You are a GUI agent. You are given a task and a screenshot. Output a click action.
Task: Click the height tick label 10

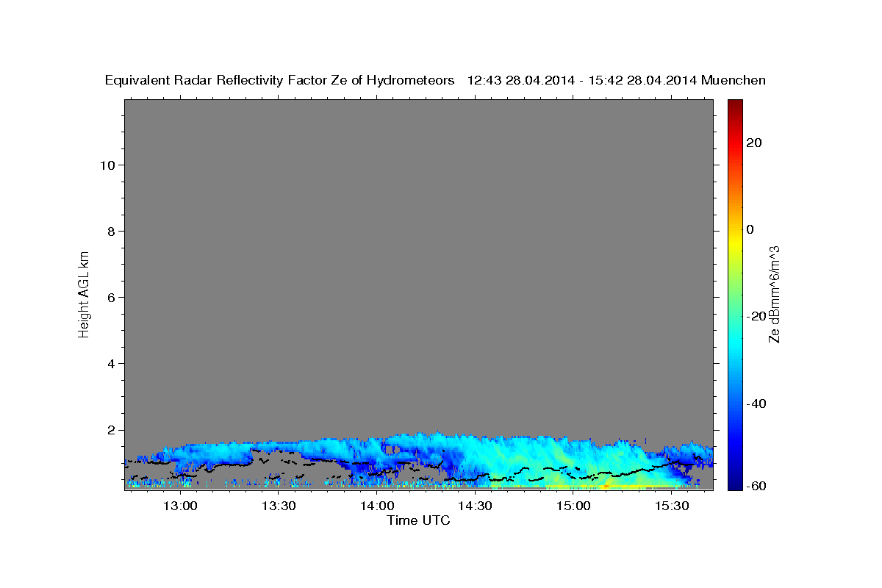tap(107, 165)
